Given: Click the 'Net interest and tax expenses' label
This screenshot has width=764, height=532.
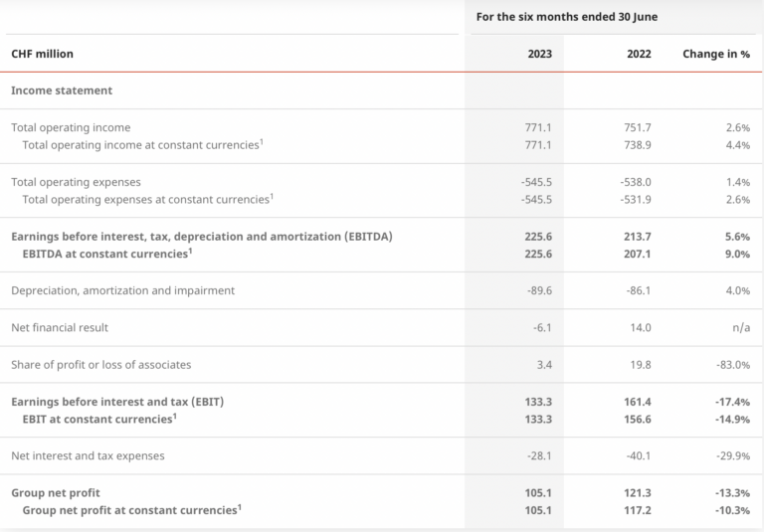Looking at the screenshot, I should pyautogui.click(x=88, y=455).
